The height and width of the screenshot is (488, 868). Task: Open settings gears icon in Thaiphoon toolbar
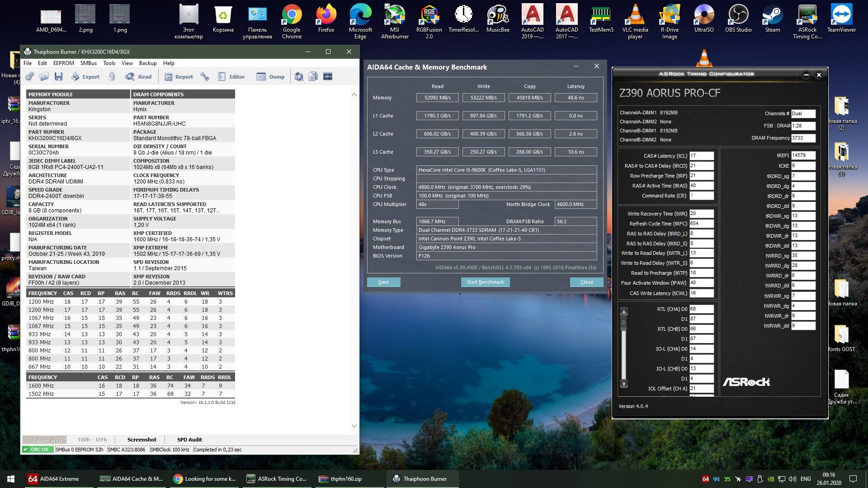click(x=29, y=77)
